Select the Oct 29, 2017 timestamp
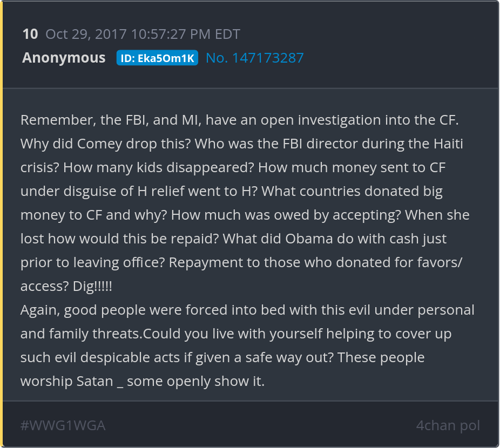The width and height of the screenshot is (500, 448). click(x=143, y=35)
